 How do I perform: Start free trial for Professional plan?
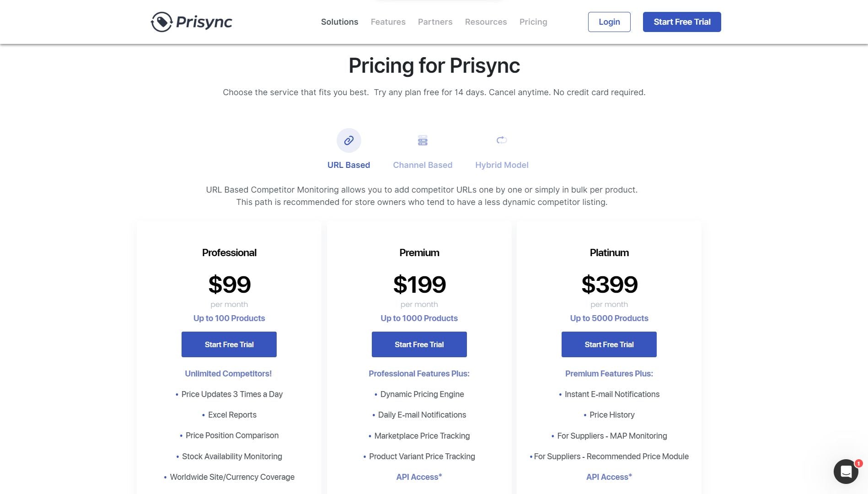229,344
